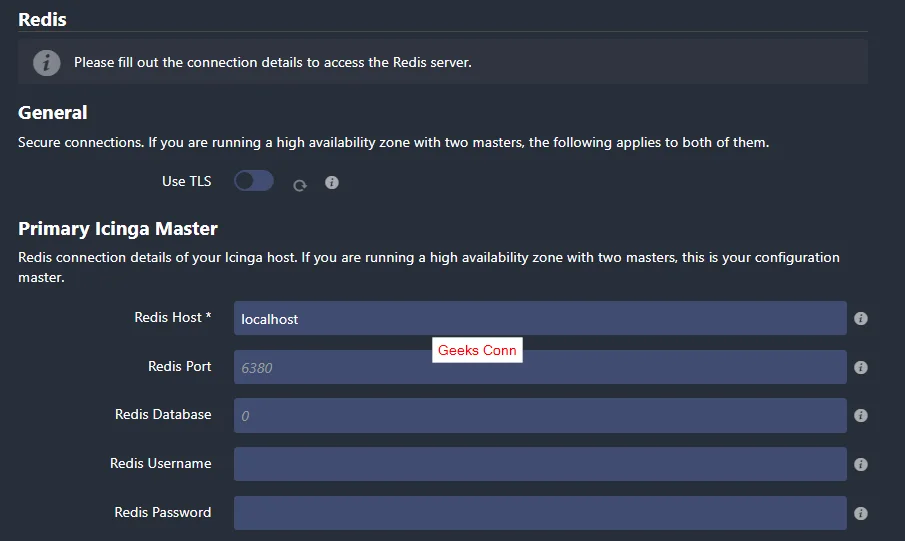Screen dimensions: 905x541
Task: Open the Use TLS info tooltip icon
Action: tap(332, 183)
